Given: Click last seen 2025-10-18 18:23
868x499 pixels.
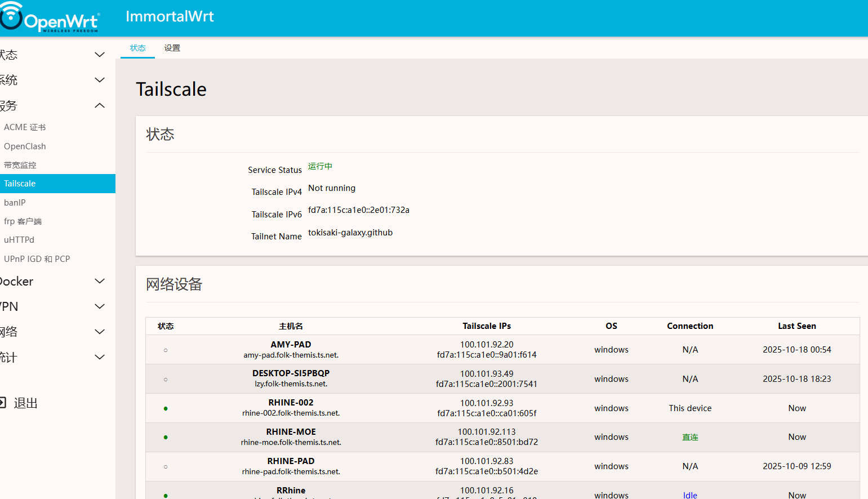Looking at the screenshot, I should pos(797,379).
